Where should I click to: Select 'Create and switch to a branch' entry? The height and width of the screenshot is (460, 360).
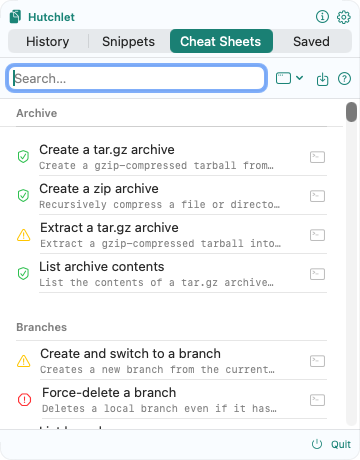[171, 361]
